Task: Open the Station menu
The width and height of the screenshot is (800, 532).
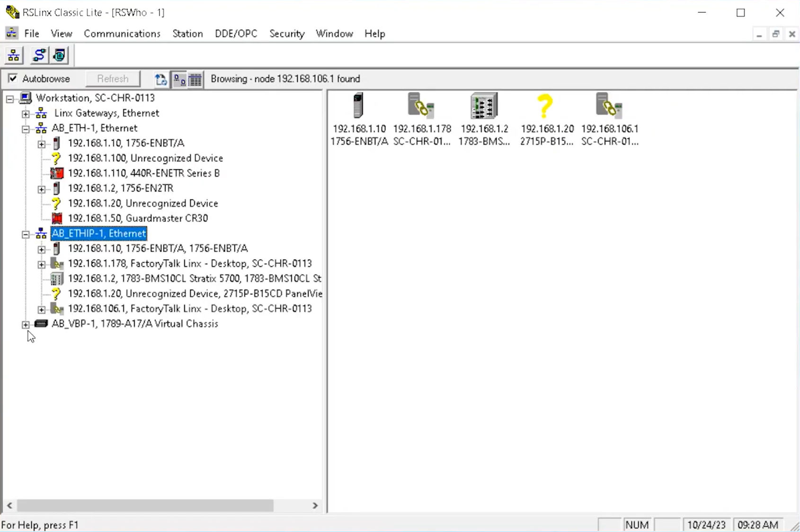Action: 187,34
